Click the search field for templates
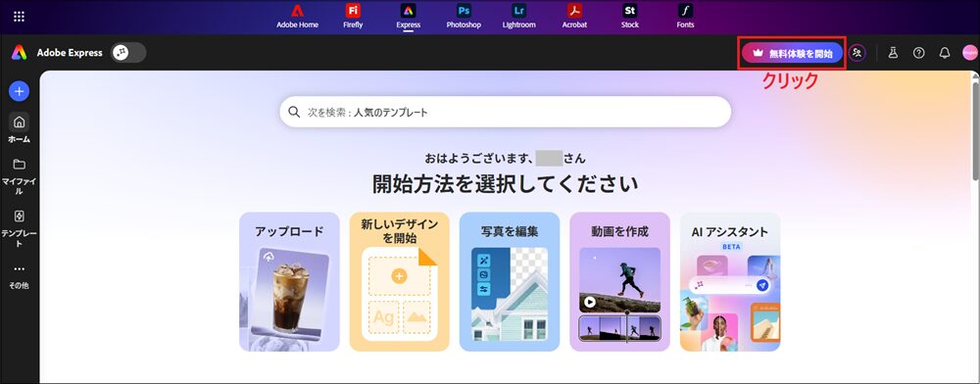Image resolution: width=980 pixels, height=384 pixels. click(505, 113)
